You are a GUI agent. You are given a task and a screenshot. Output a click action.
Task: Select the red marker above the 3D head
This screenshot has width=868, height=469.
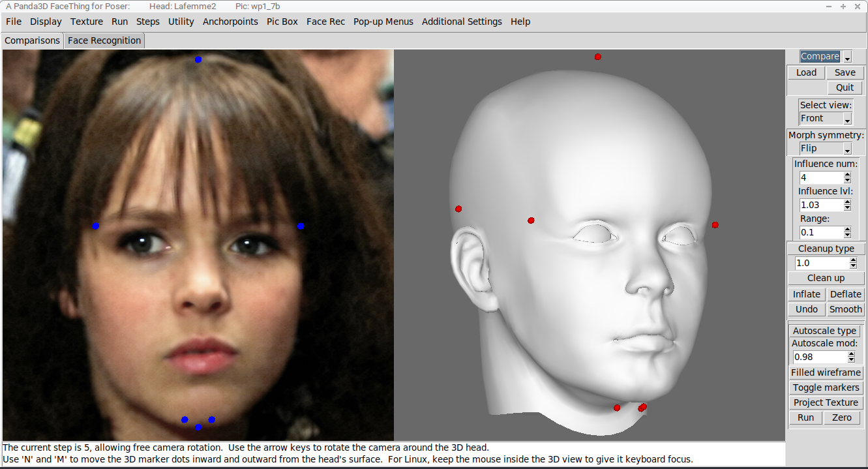pyautogui.click(x=597, y=57)
